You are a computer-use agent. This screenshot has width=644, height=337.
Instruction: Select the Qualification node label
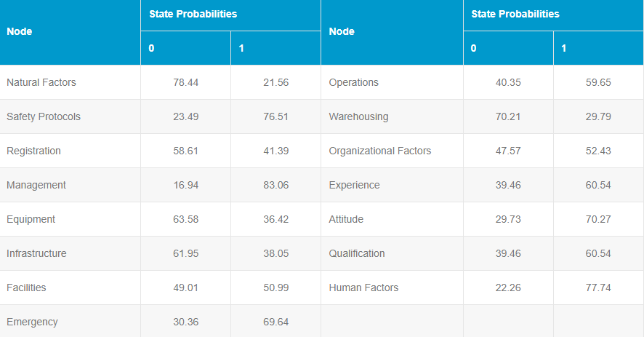(x=357, y=253)
